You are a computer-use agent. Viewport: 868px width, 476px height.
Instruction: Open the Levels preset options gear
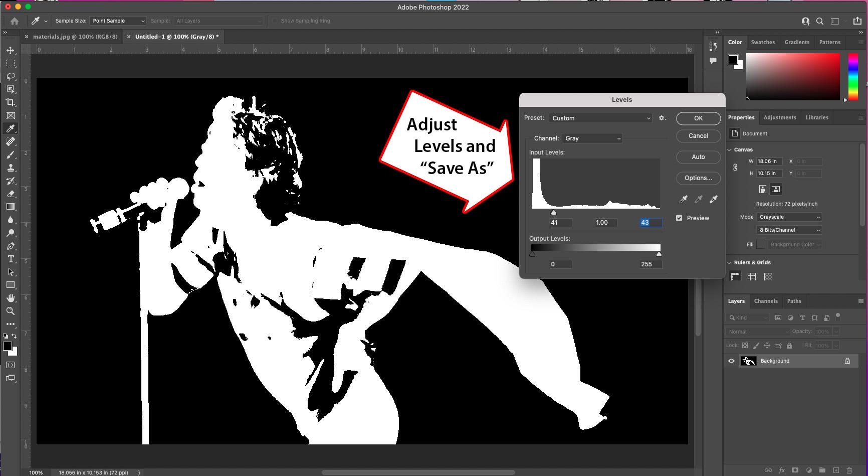pyautogui.click(x=662, y=118)
